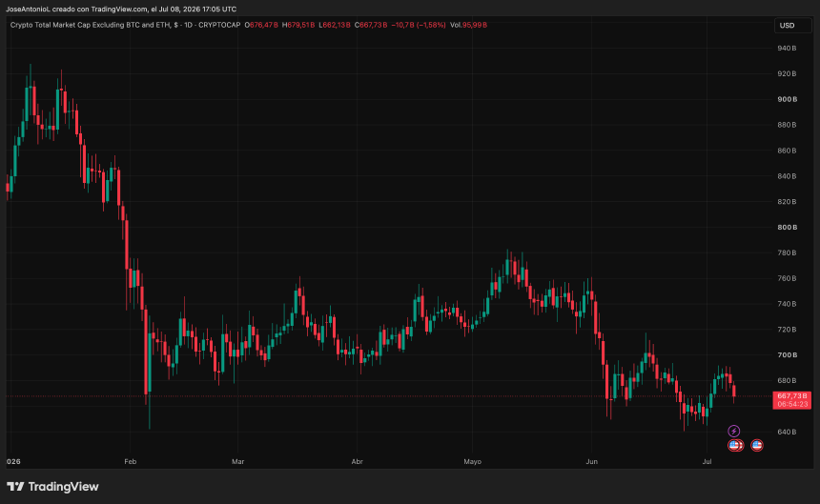Click the Mayo label on time axis
Screen dimensions: 820x504
[473, 462]
